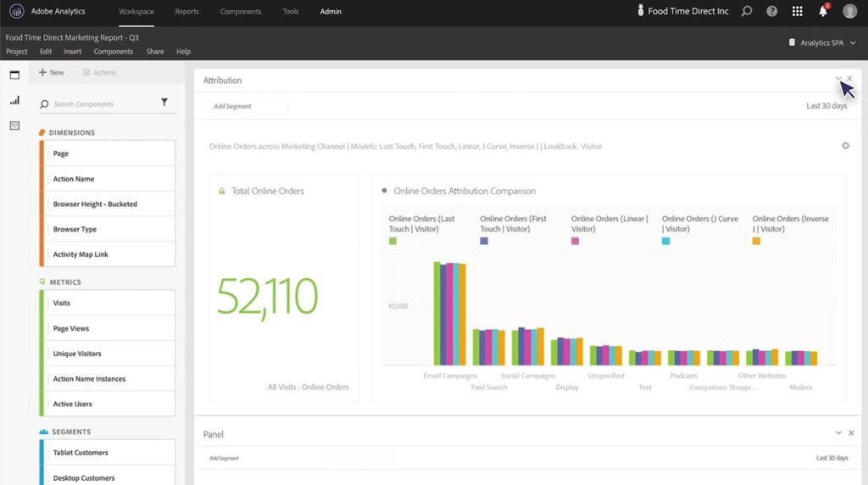Open the Attribution settings gear icon

[845, 146]
